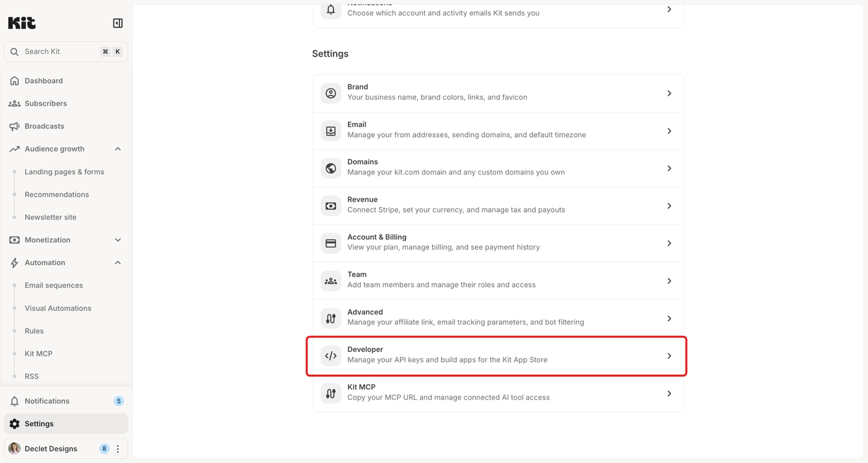Collapse the Automation section
Image resolution: width=868 pixels, height=463 pixels.
coord(118,263)
